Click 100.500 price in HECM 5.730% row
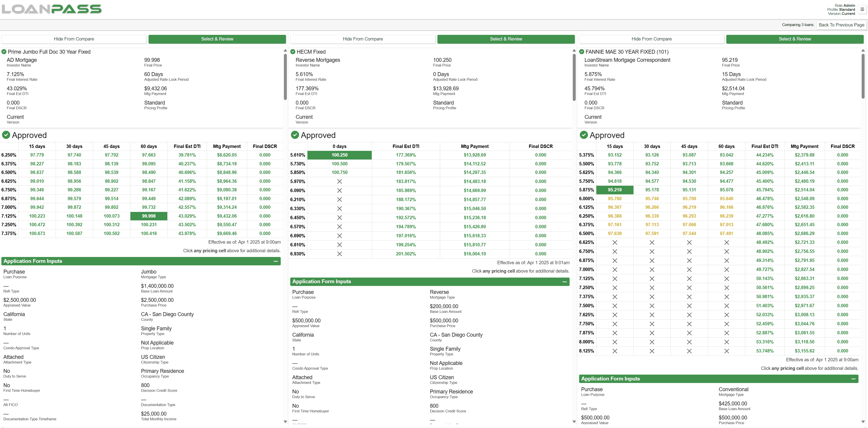The image size is (868, 428). tap(339, 164)
